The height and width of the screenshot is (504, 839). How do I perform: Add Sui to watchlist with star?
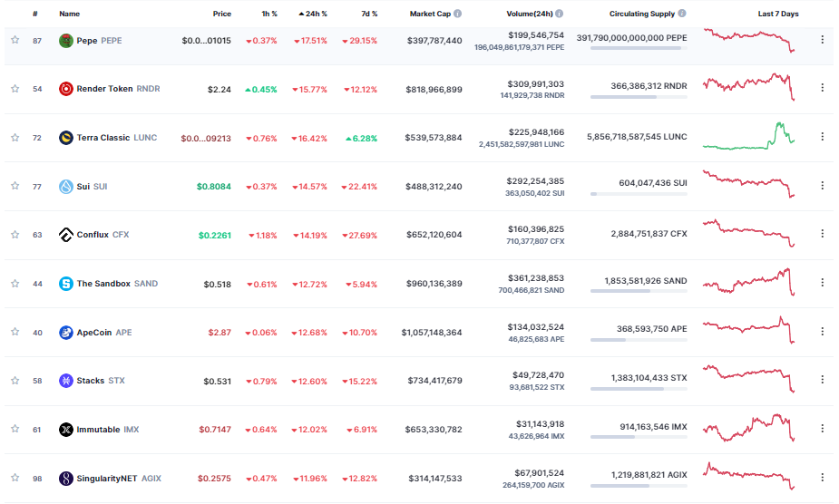pyautogui.click(x=15, y=186)
